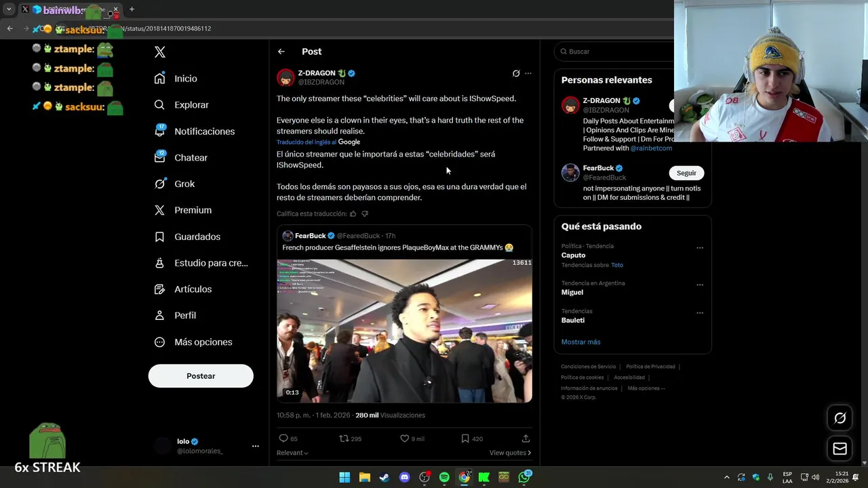Open the tab search dropdown arrow
Screen dimensions: 868x488
[9, 9]
